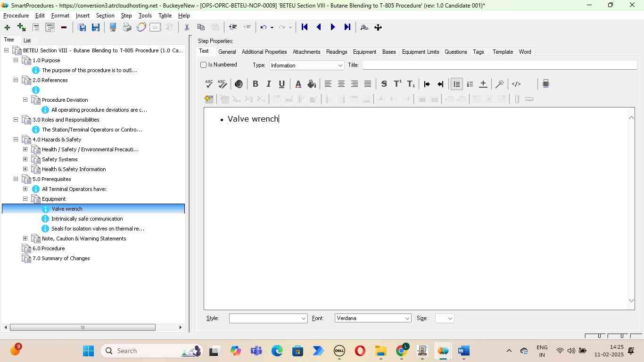Image resolution: width=644 pixels, height=362 pixels.
Task: Click the Save procedure floppy icon
Action: coord(96,27)
